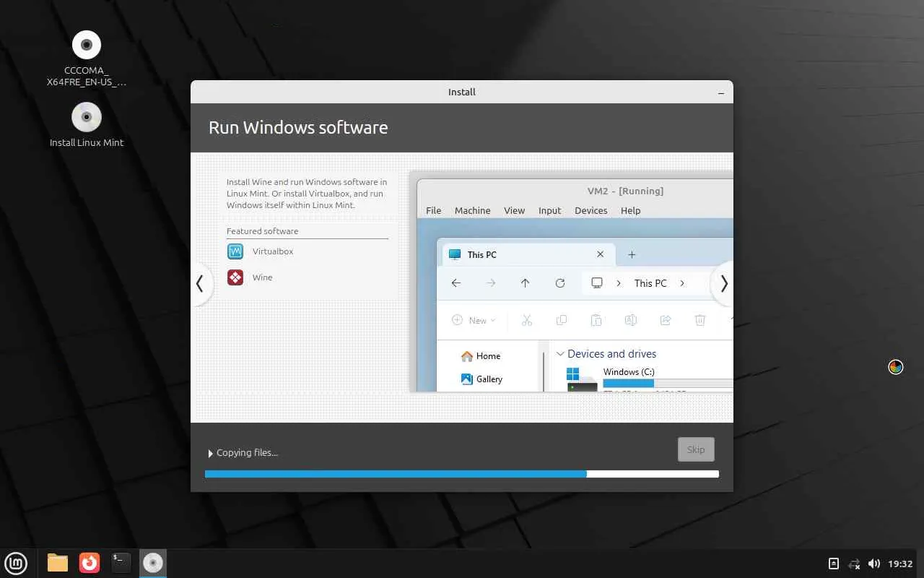Click the Explorer back arrow in the slide
Image resolution: width=924 pixels, height=578 pixels.
pos(456,283)
